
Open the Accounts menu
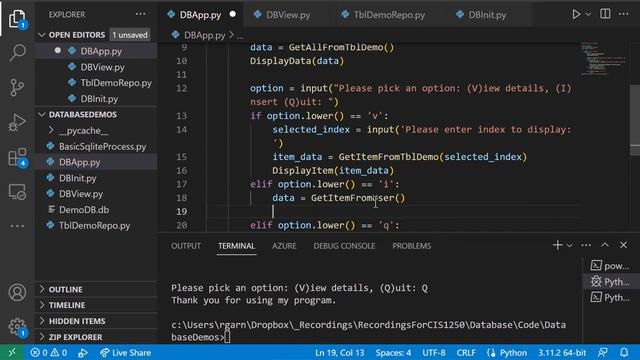[x=17, y=292]
